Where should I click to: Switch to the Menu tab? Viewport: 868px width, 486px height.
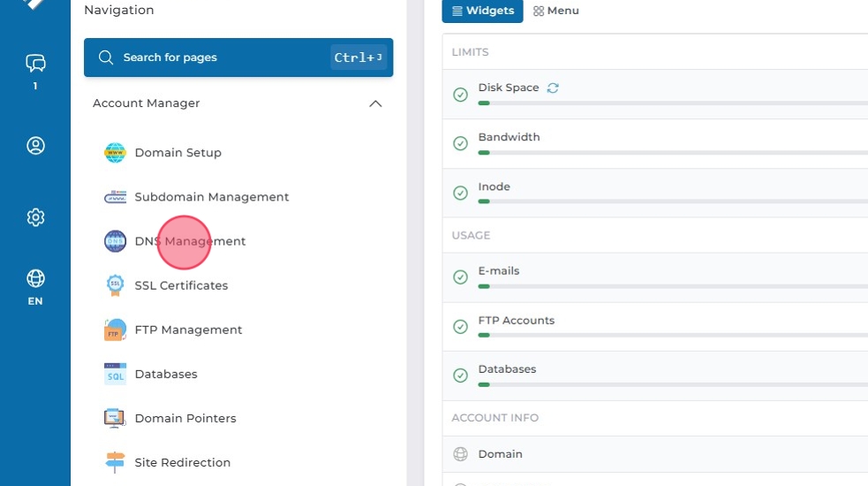click(556, 11)
